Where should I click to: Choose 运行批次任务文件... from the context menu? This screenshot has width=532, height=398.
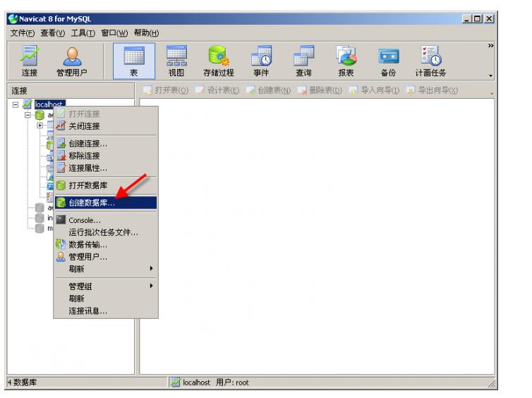tap(106, 232)
